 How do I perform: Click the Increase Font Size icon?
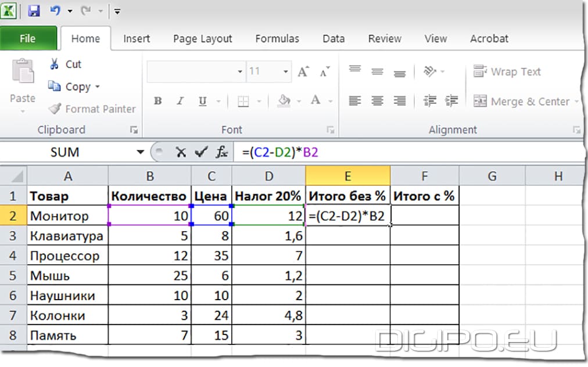[x=303, y=72]
